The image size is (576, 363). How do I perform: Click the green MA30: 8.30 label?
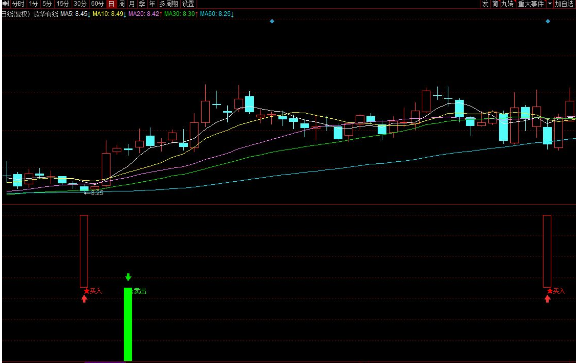tap(180, 14)
